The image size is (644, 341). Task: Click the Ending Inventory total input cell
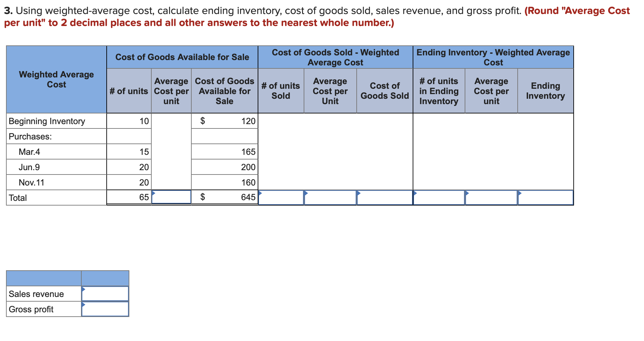pos(546,198)
